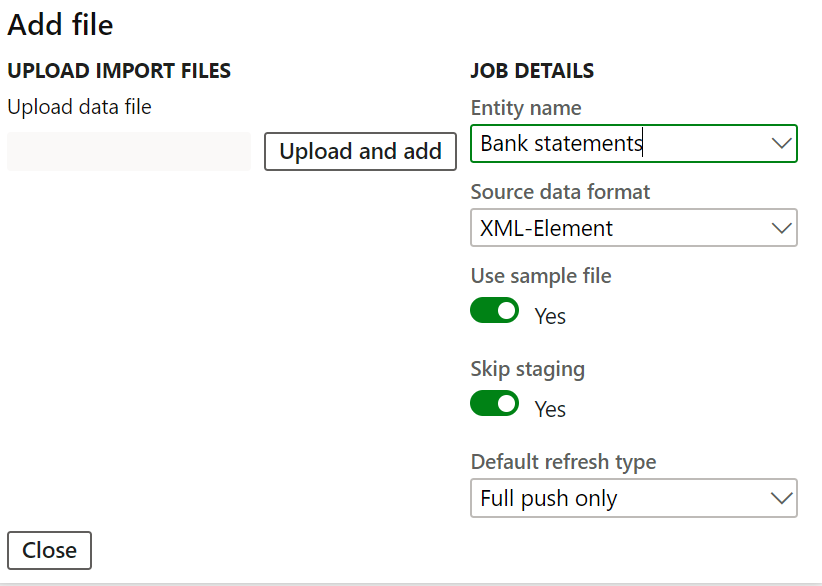Click the chevron beside "Full push only"
The height and width of the screenshot is (586, 822).
pyautogui.click(x=782, y=498)
